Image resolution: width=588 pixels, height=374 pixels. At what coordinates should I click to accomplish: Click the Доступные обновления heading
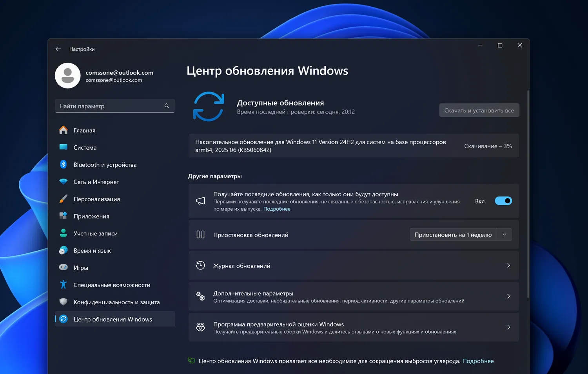click(x=280, y=103)
